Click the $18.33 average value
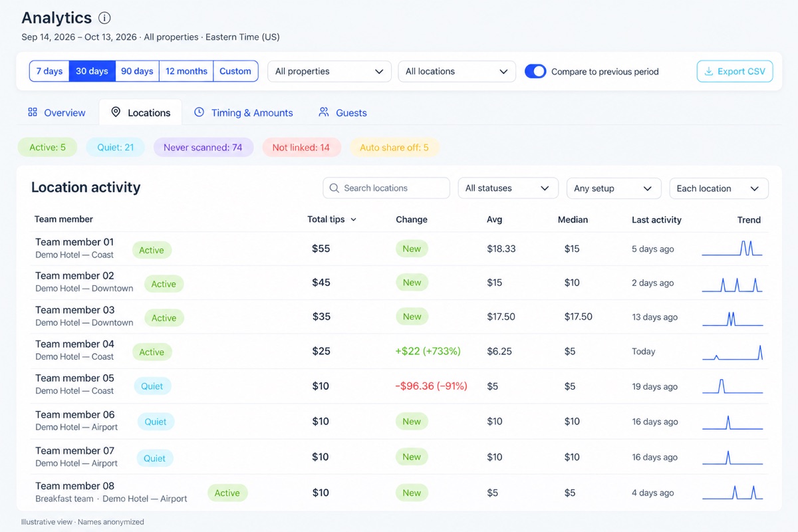The width and height of the screenshot is (798, 532). [x=501, y=249]
